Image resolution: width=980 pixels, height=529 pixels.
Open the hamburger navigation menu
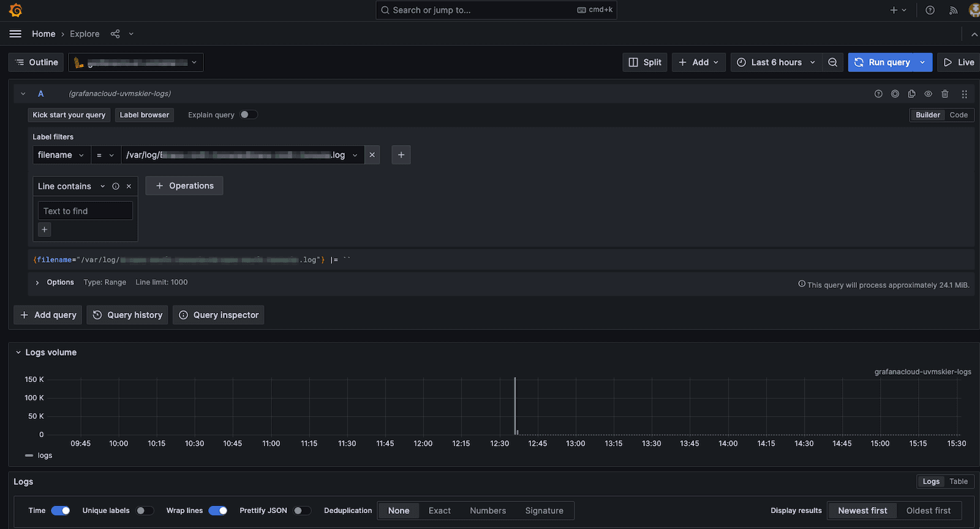click(x=15, y=34)
